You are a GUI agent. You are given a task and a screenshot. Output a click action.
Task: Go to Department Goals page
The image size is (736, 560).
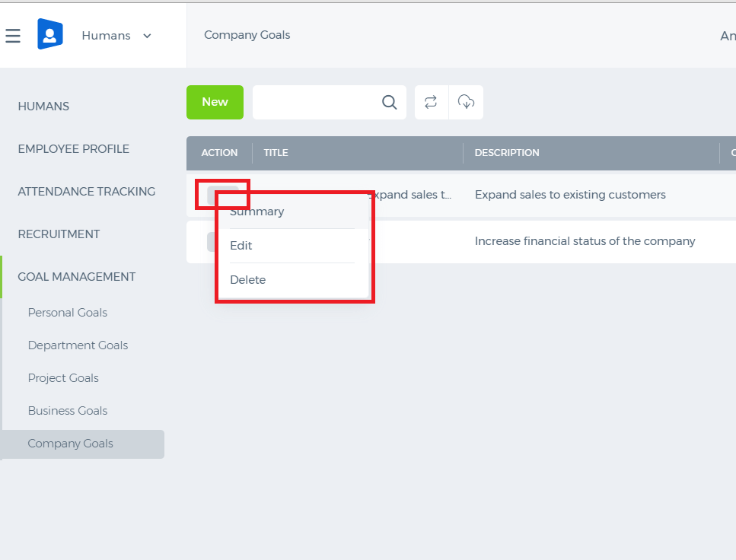point(78,345)
